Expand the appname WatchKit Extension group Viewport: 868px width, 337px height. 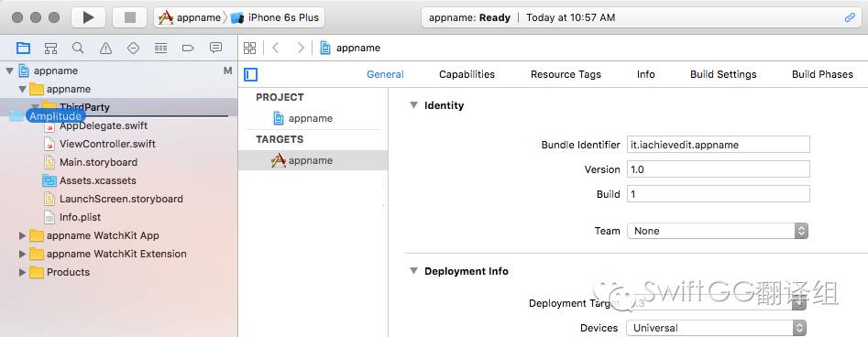22,254
